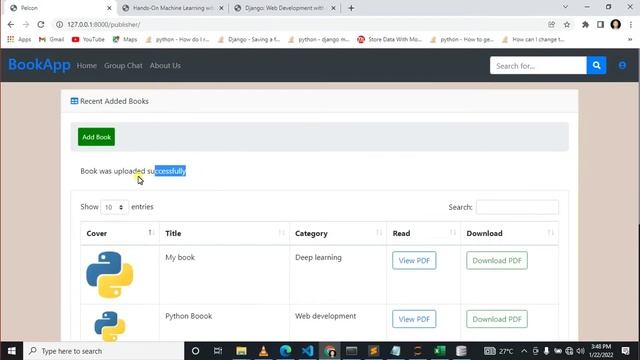Open Visual Studio Code from taskbar
This screenshot has height=360, width=640.
pos(307,351)
